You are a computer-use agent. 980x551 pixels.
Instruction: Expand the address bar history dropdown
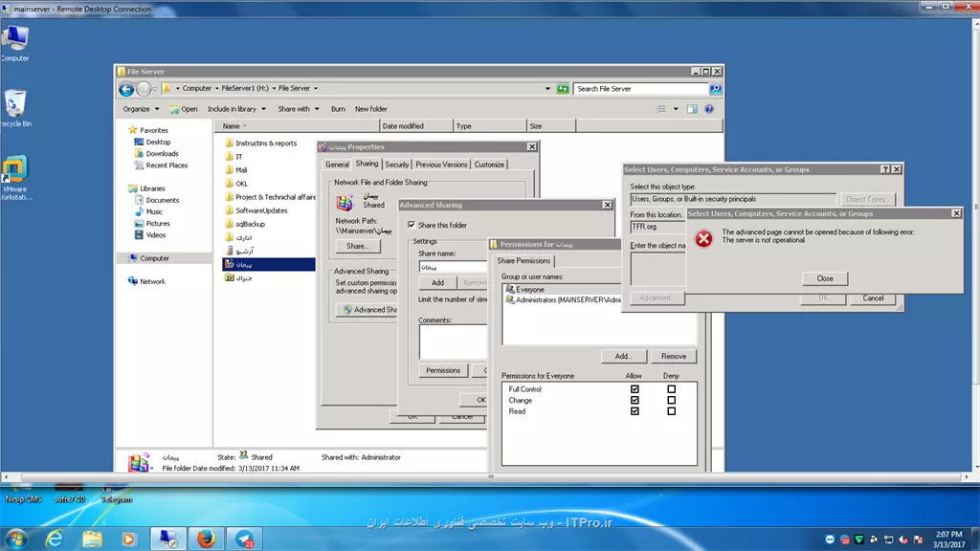point(547,89)
